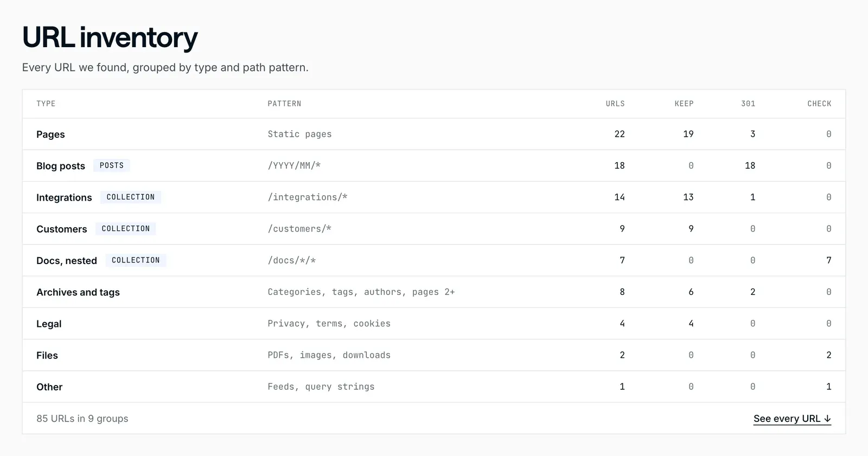This screenshot has width=868, height=456.
Task: Click the 85 URLs in 9 groups summary
Action: click(82, 419)
